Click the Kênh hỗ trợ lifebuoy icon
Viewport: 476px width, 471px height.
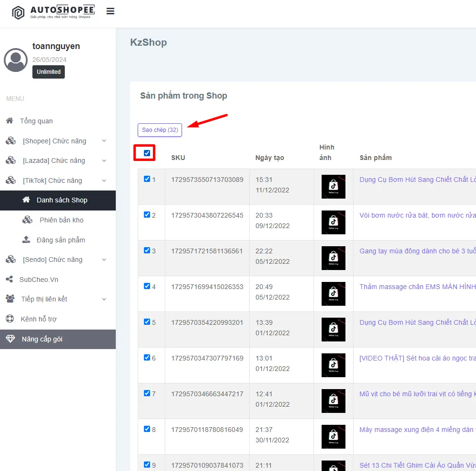tap(10, 319)
